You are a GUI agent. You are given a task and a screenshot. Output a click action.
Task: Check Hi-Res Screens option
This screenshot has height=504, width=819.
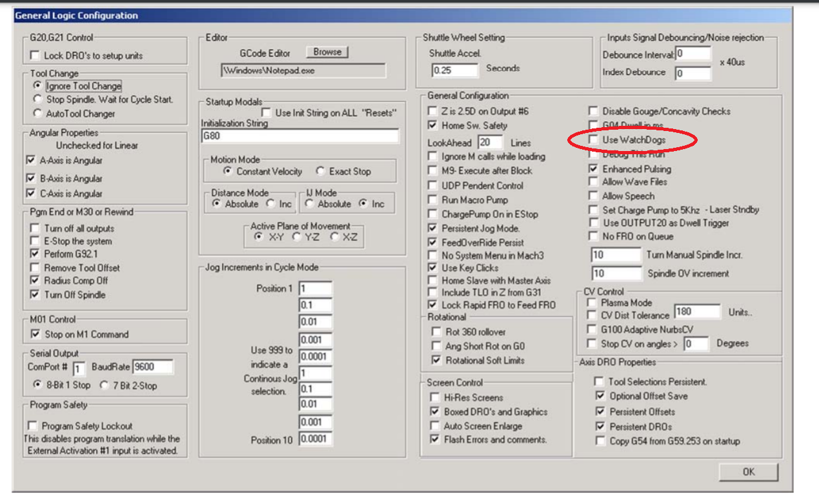pyautogui.click(x=434, y=398)
